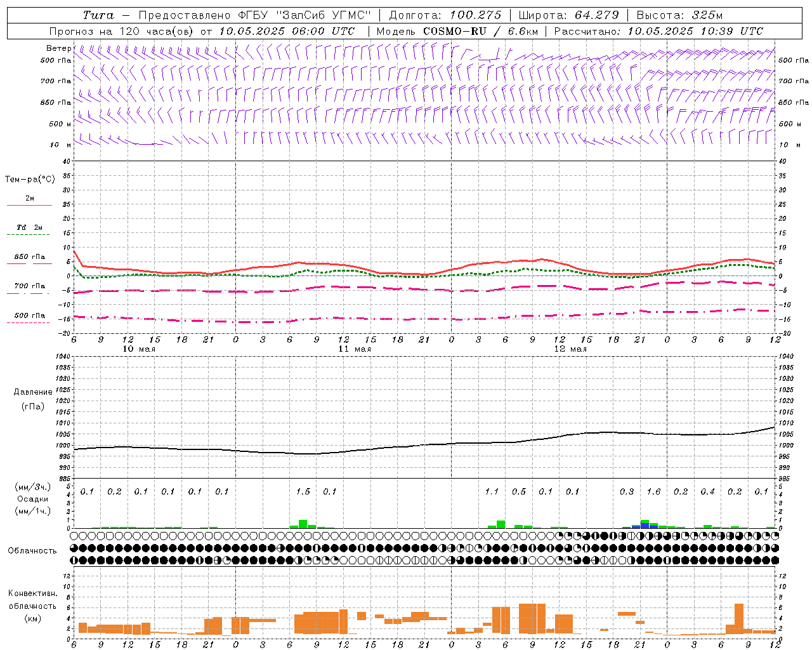
Task: Select the "11 мая" date label
Action: (355, 349)
